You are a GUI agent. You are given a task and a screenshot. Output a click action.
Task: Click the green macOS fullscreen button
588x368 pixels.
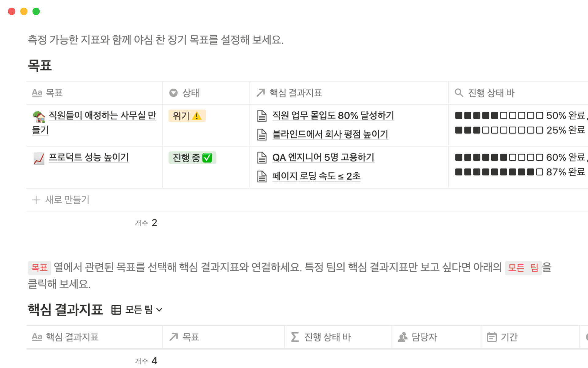point(36,11)
